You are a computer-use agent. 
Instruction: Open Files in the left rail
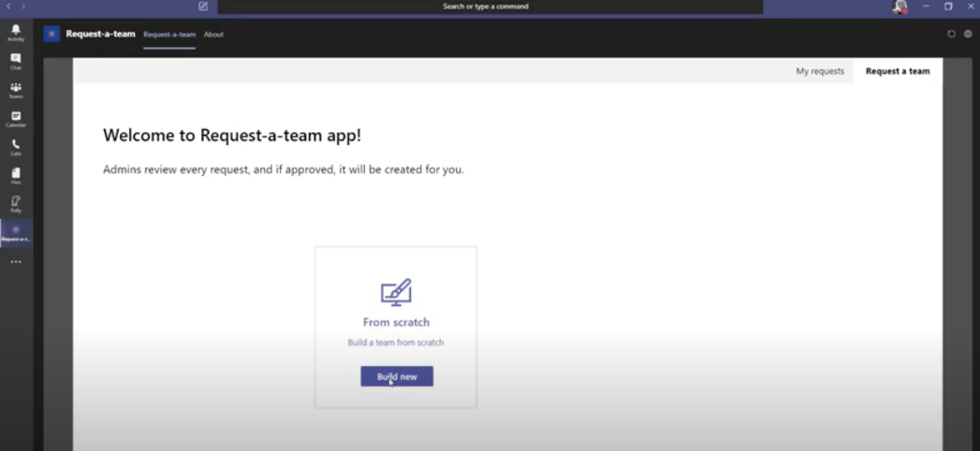[x=16, y=175]
